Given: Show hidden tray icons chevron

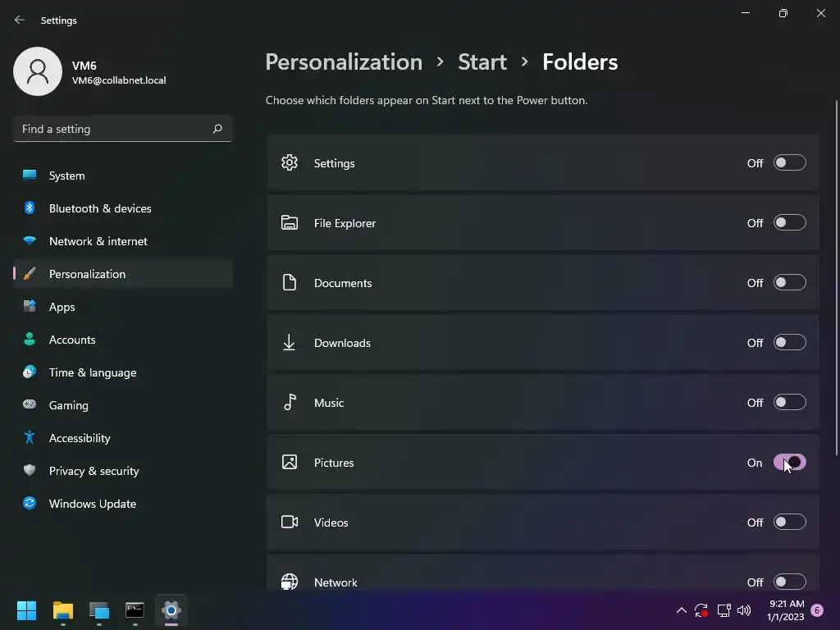Looking at the screenshot, I should click(682, 610).
